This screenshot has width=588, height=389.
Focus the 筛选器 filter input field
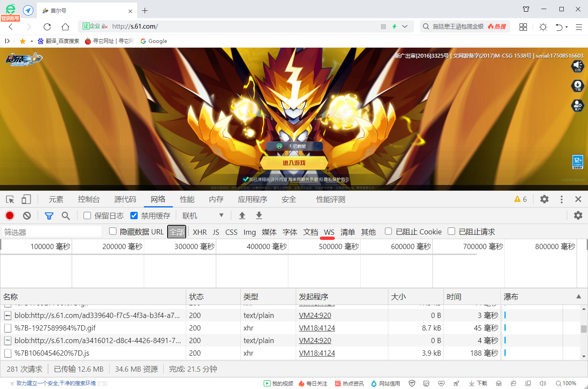(x=52, y=232)
